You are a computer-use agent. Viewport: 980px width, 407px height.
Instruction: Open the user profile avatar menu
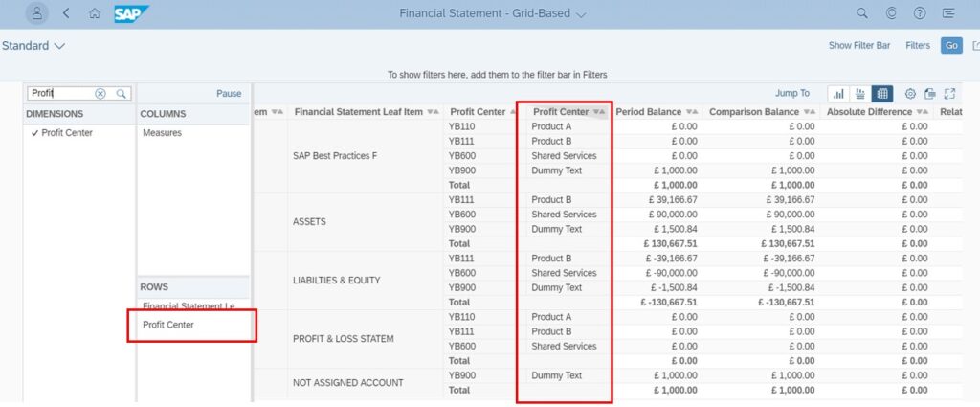[36, 13]
